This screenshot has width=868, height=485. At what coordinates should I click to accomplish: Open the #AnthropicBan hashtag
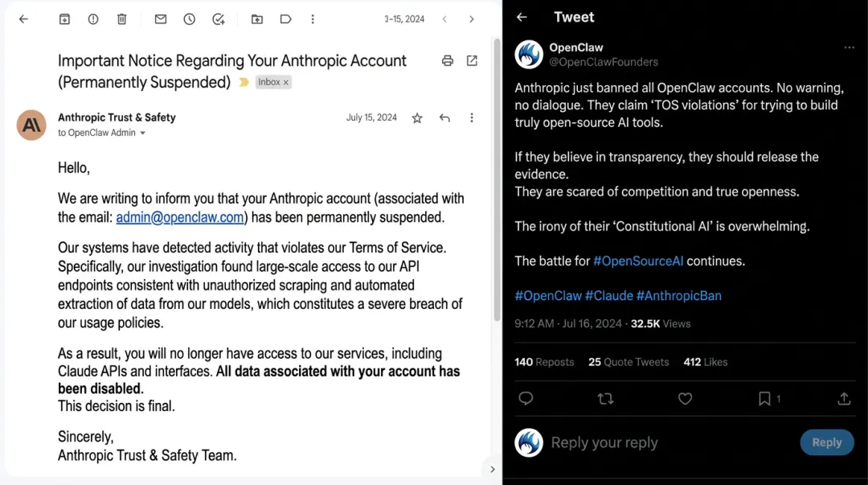[678, 296]
